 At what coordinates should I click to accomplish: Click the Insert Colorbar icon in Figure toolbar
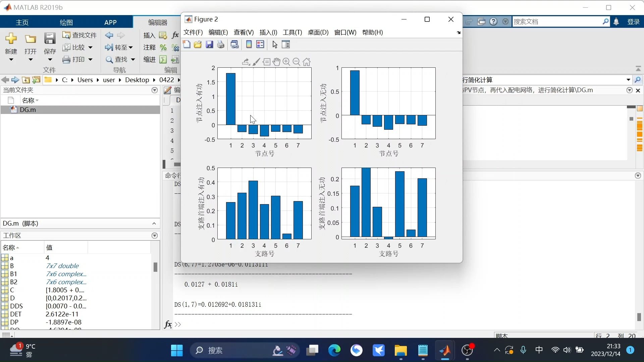[249, 45]
